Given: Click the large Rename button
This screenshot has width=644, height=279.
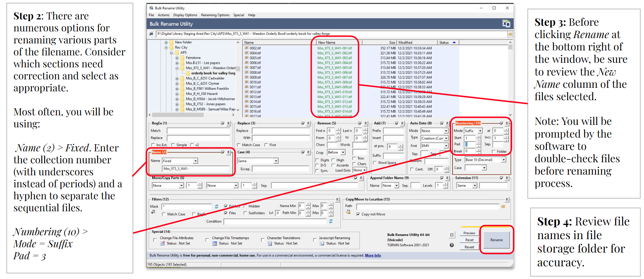Looking at the screenshot, I should click(496, 240).
